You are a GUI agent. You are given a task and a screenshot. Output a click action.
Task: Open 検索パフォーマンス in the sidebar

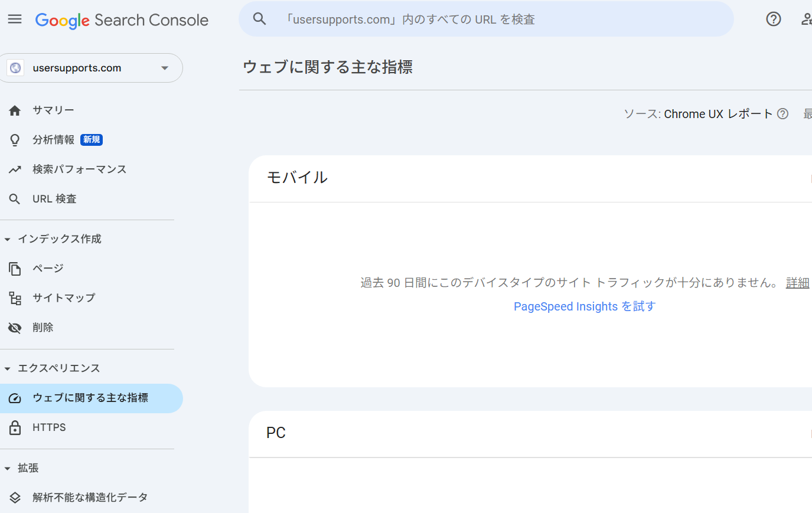(79, 169)
